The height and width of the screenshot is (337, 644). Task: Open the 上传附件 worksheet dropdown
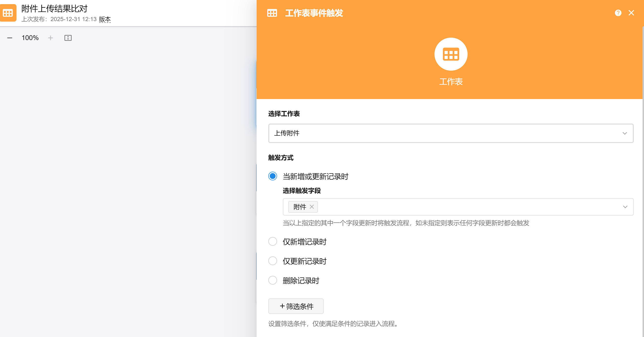pos(445,133)
